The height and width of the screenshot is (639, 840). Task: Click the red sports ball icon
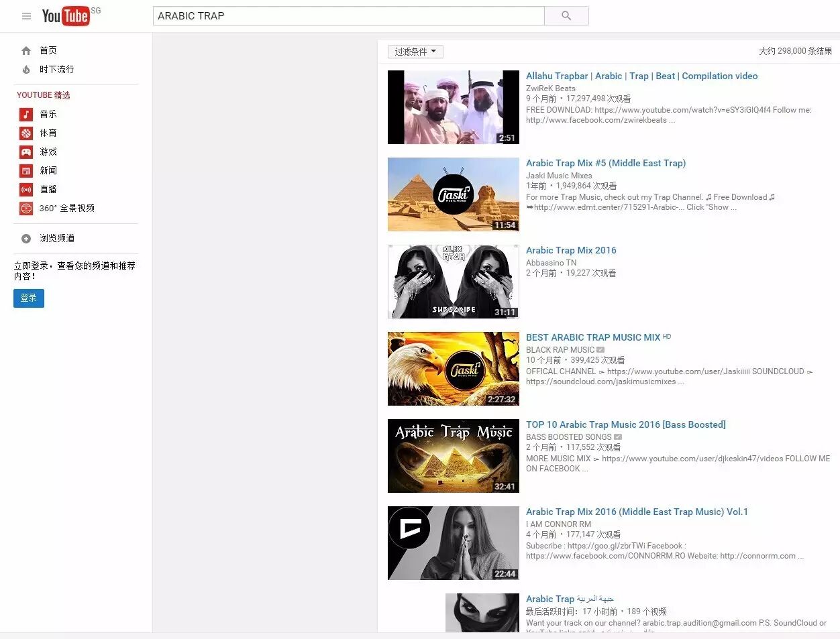[x=26, y=133]
